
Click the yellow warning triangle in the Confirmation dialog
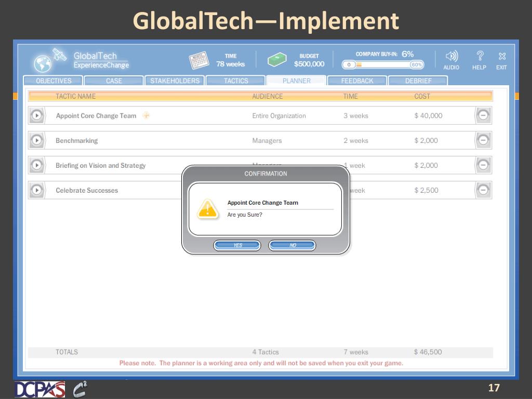pos(207,208)
